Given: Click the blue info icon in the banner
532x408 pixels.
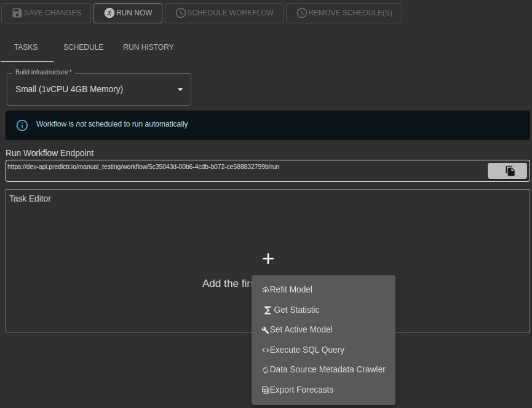Looking at the screenshot, I should pyautogui.click(x=22, y=125).
